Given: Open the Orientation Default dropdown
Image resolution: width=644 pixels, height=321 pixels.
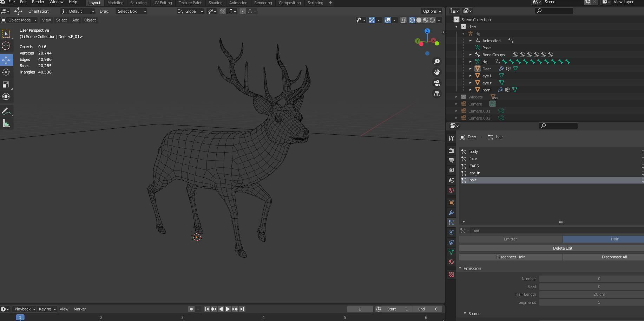Looking at the screenshot, I should point(78,11).
